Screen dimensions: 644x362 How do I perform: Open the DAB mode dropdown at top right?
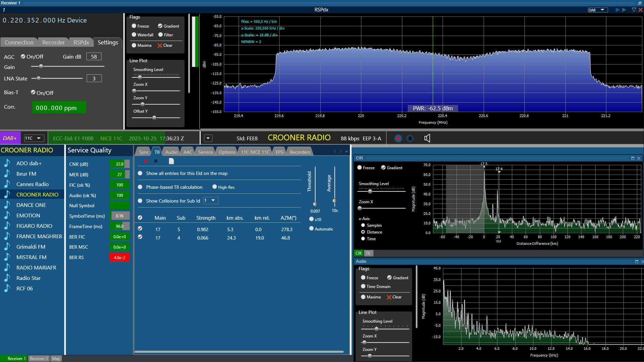598,10
